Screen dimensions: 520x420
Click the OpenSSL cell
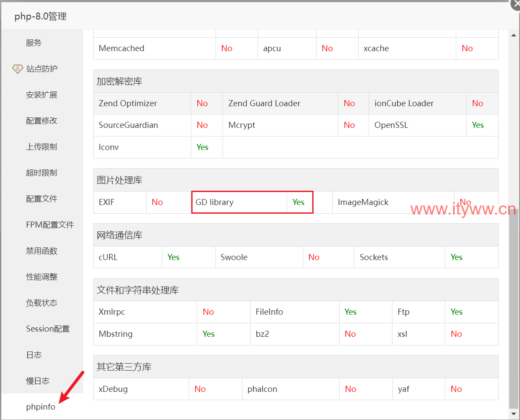[x=418, y=125]
